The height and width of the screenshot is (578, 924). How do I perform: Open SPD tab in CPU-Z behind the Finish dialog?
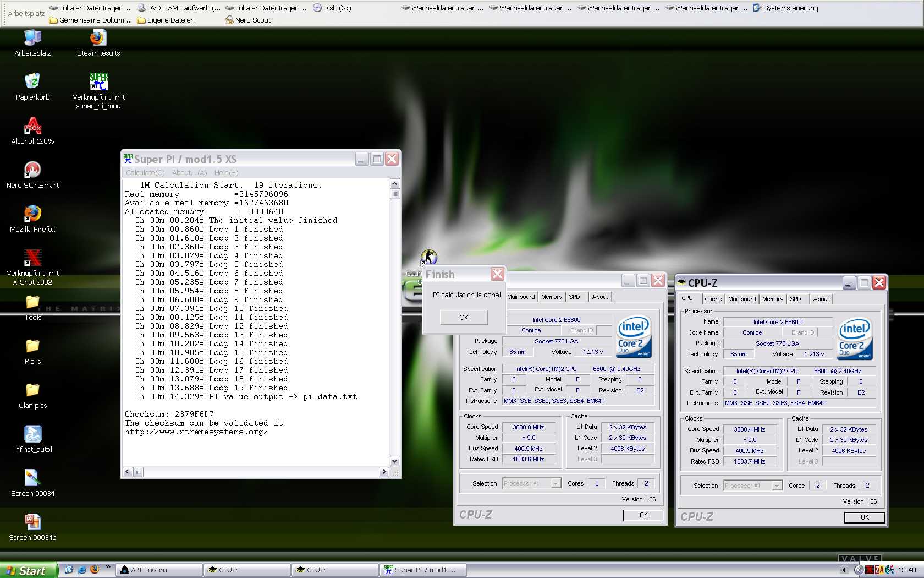[x=574, y=297]
